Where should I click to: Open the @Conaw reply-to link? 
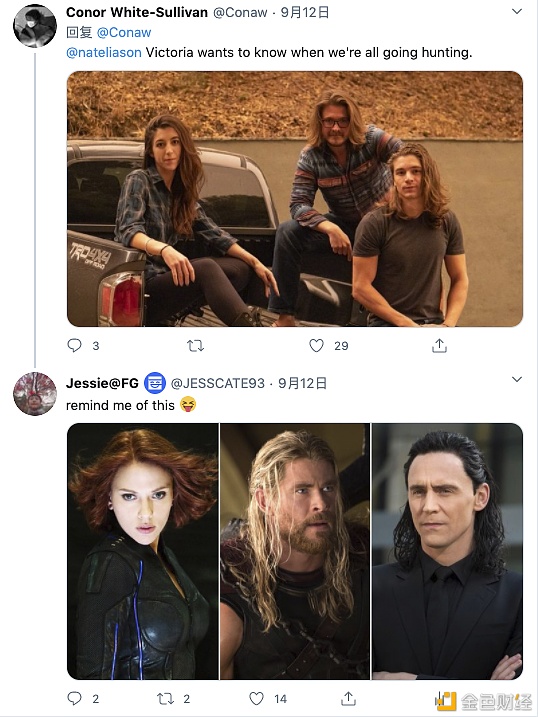pos(124,32)
